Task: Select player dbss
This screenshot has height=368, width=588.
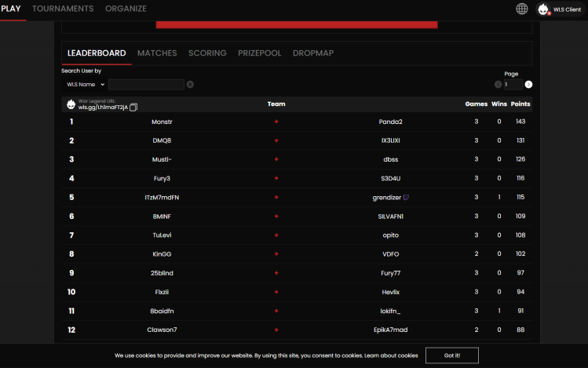Action: [x=390, y=159]
